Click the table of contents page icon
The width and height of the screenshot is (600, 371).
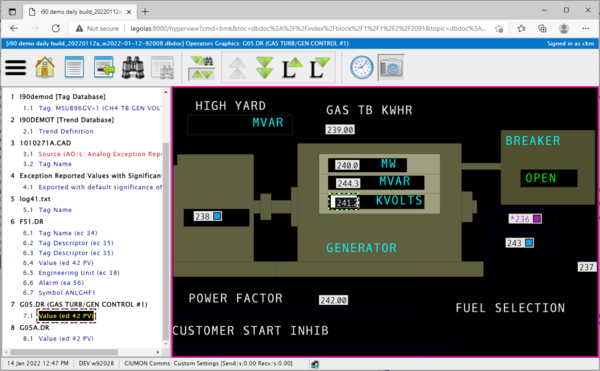point(74,67)
